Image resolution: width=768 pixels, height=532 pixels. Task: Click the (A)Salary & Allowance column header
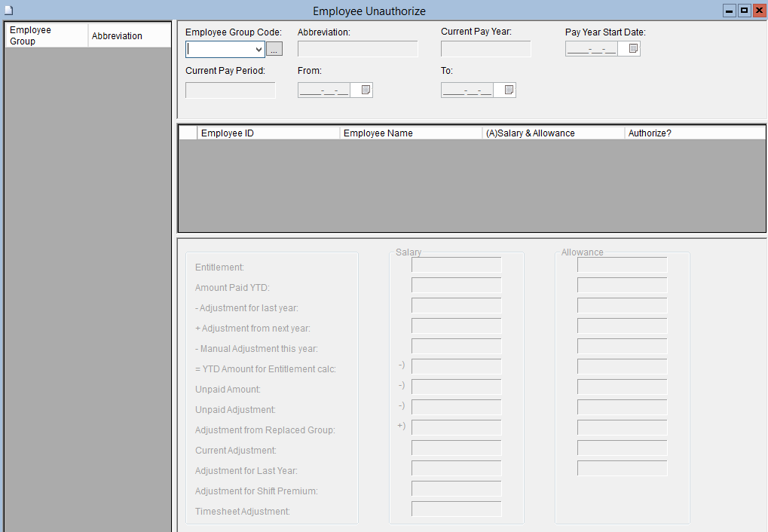point(552,133)
